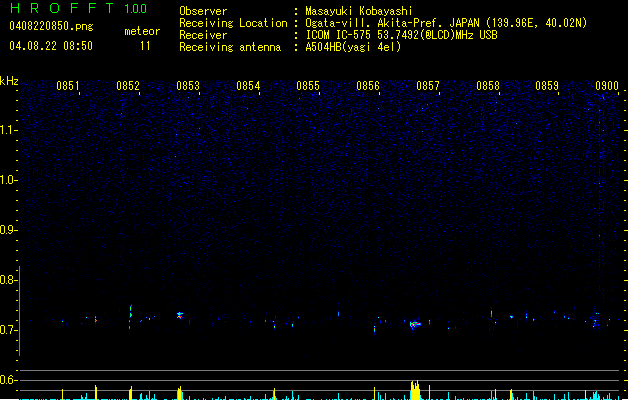Viewport: 629px width, 400px height.
Task: Click the Receiving Location label
Action: [233, 23]
